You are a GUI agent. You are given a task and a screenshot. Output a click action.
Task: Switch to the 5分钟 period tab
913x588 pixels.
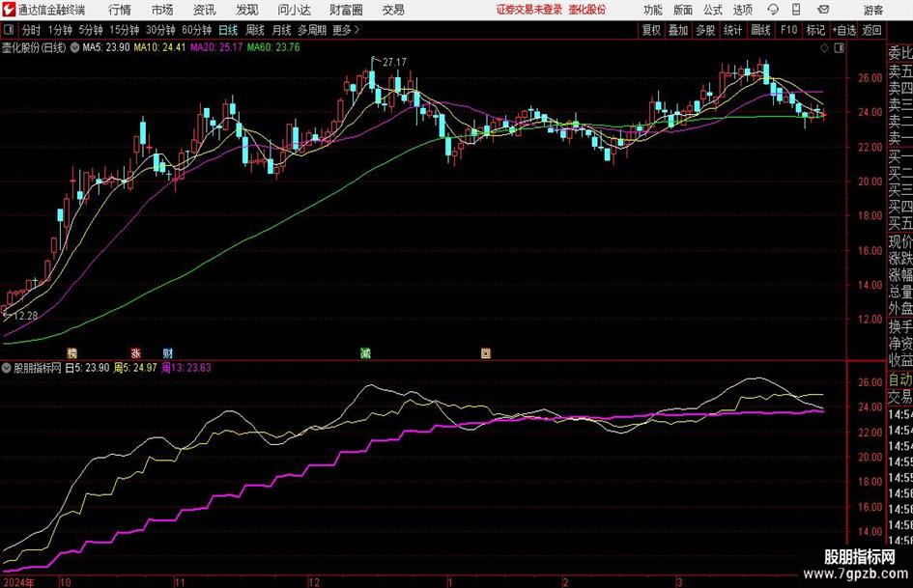pyautogui.click(x=91, y=30)
